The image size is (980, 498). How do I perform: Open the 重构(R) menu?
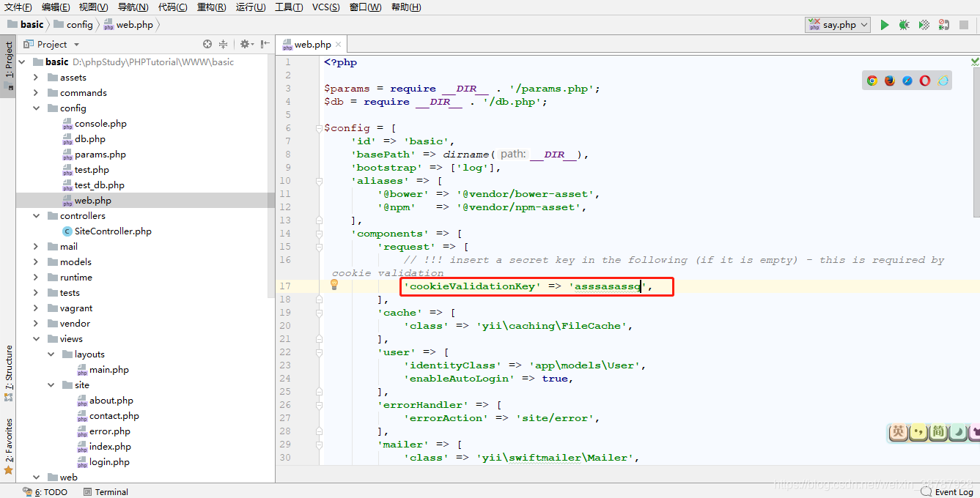tap(211, 7)
